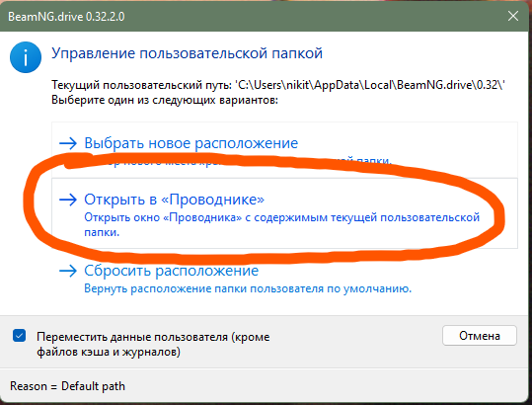The image size is (532, 405).
Task: Click the "BeamNG.drive 0.32.2.0" title text
Action: point(66,16)
